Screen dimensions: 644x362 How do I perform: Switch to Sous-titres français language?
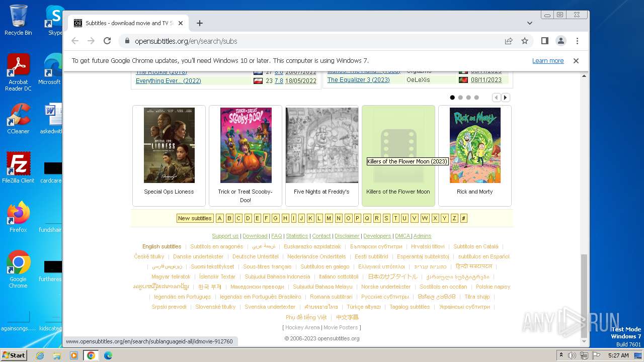pos(267,266)
